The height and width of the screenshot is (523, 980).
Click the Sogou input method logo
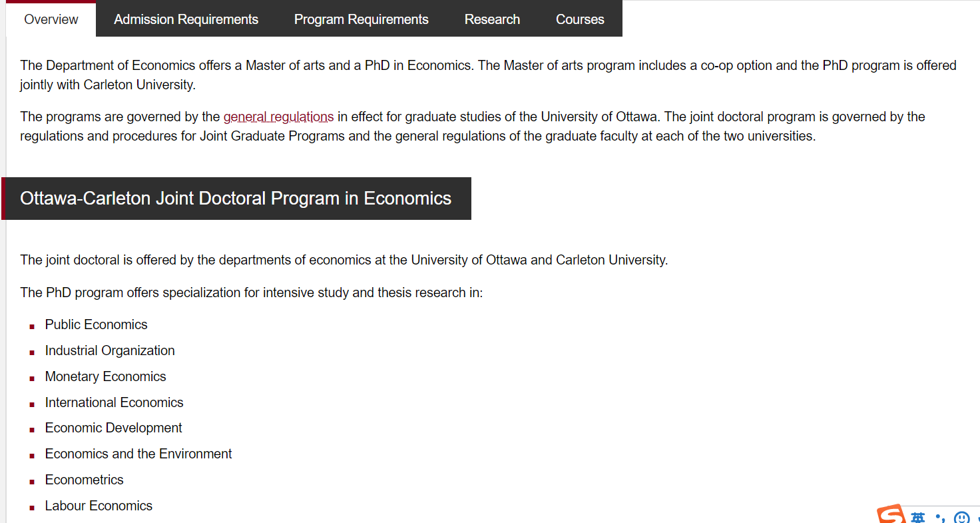[x=891, y=516]
